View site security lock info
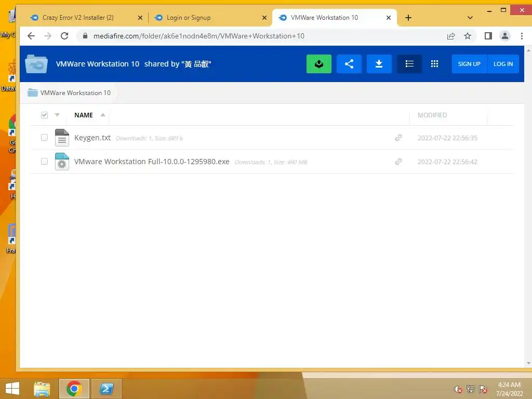The height and width of the screenshot is (399, 532). tap(85, 36)
